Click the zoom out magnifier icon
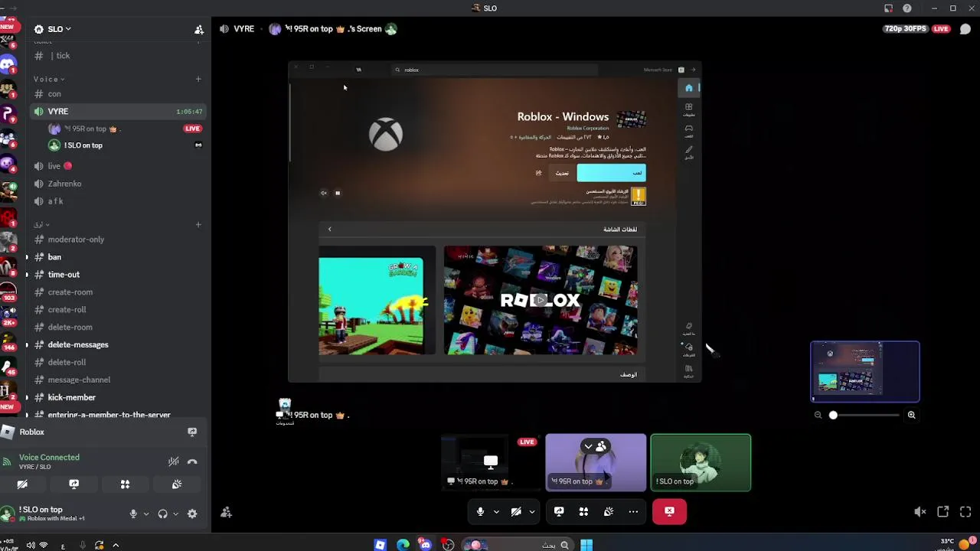 point(818,415)
